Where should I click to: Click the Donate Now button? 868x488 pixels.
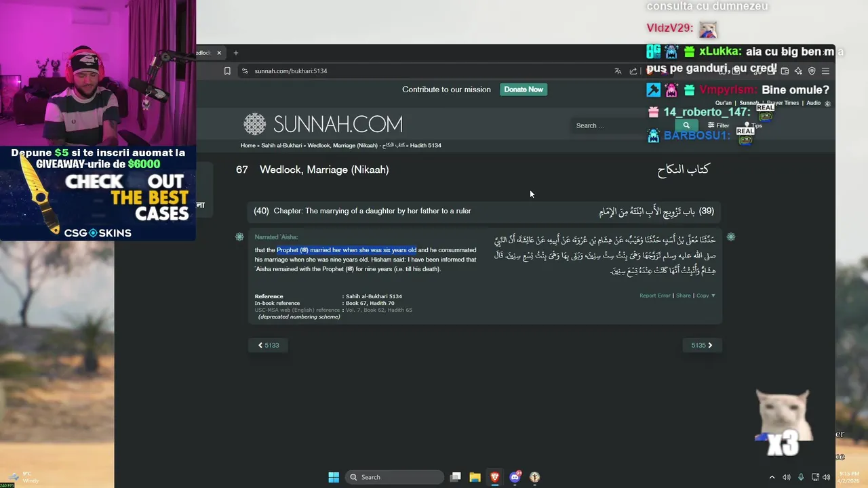(524, 89)
